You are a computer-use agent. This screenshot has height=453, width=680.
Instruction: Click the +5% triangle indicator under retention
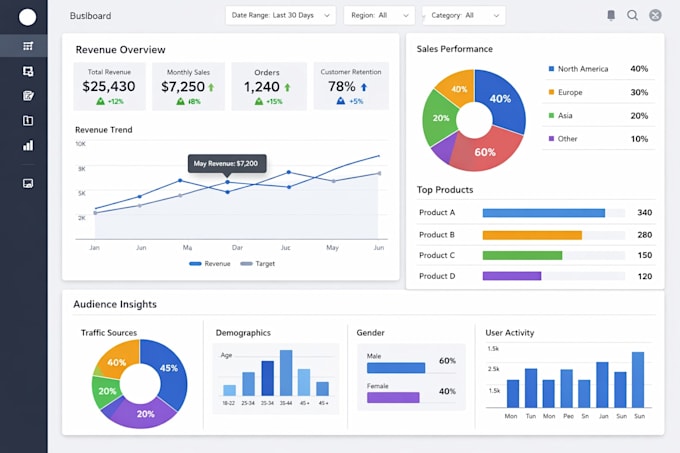coord(341,101)
